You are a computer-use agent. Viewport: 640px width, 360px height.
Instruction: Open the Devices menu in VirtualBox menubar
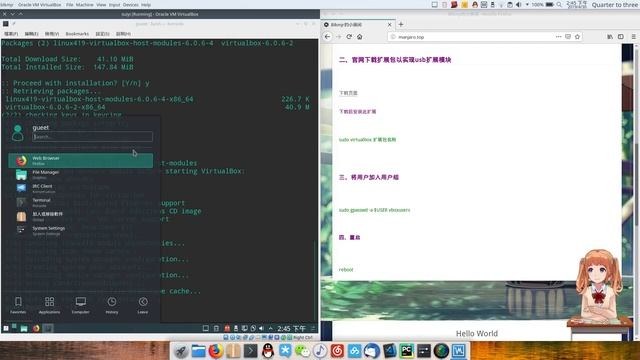(x=131, y=5)
